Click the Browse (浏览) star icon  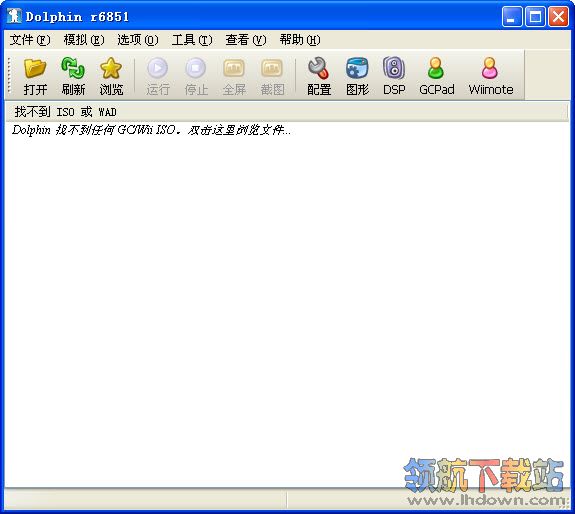(x=111, y=68)
